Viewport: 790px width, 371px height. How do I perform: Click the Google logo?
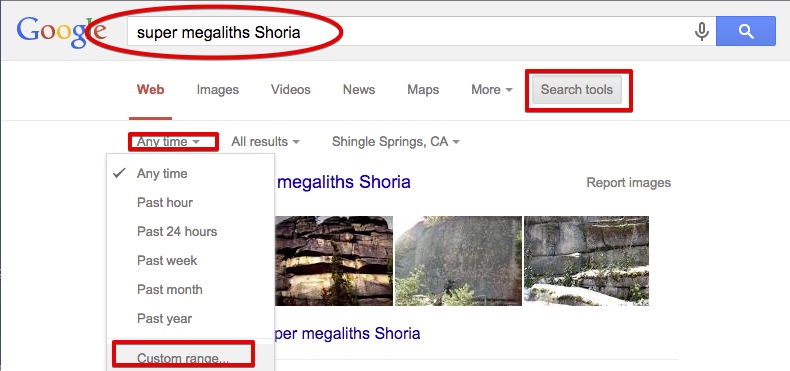coord(61,32)
